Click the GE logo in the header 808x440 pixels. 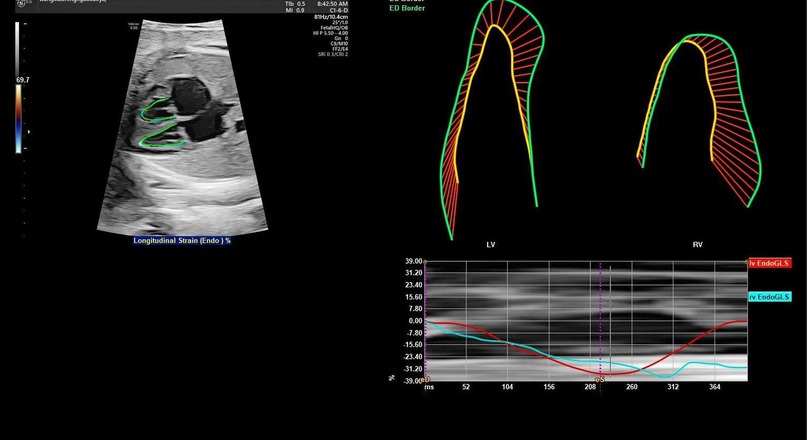21,3
